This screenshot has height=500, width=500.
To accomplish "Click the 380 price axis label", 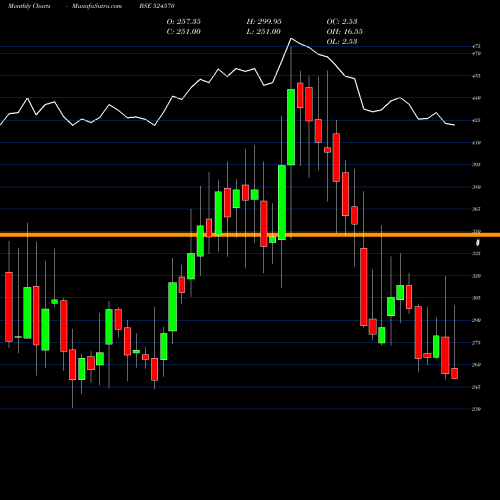I will tap(476, 187).
